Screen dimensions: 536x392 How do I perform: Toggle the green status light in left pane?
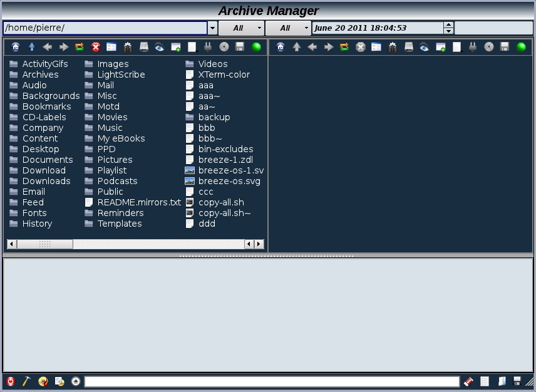256,47
